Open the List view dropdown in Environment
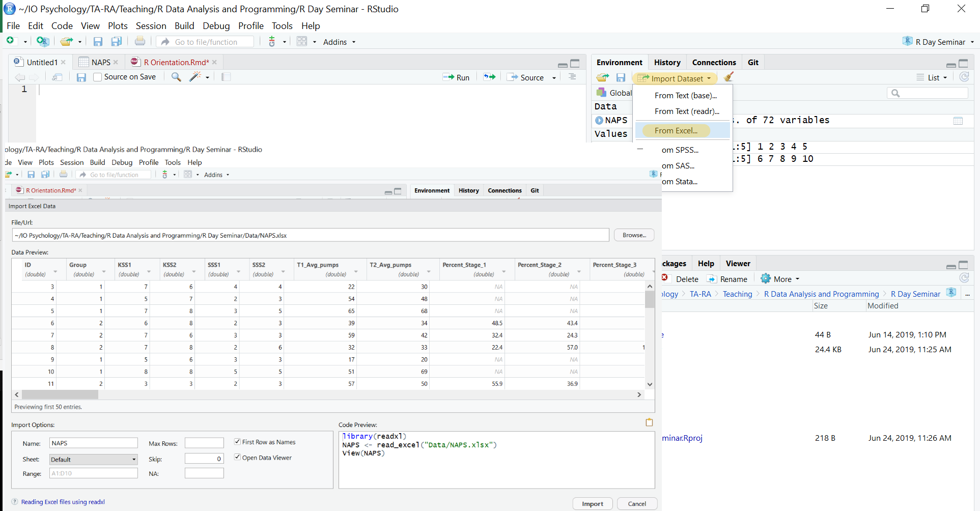The image size is (980, 511). tap(932, 77)
